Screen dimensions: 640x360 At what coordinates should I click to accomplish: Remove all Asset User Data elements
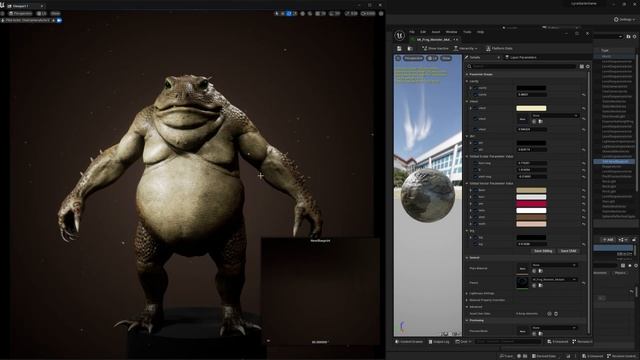[x=556, y=314]
